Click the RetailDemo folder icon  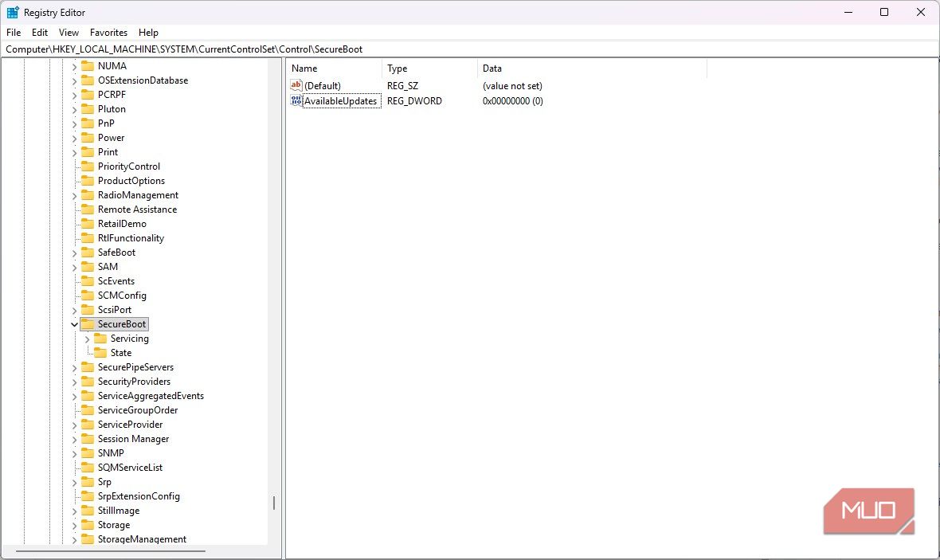88,224
